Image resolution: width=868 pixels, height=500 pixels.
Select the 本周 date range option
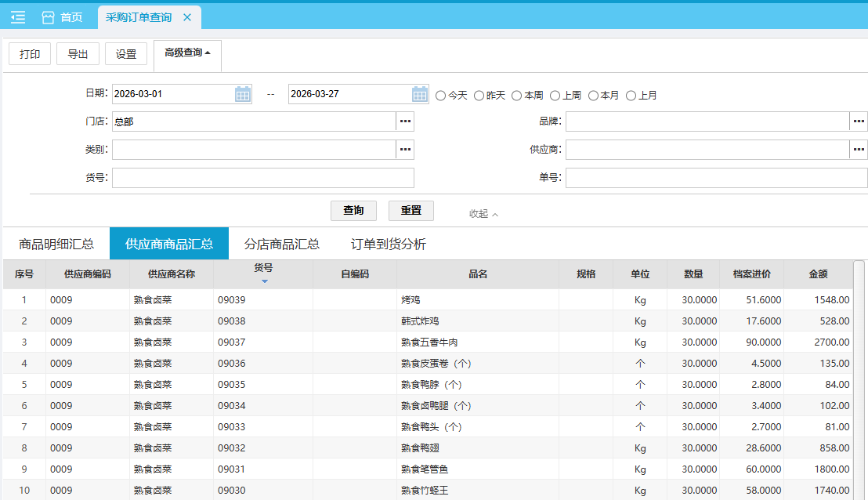(x=516, y=96)
